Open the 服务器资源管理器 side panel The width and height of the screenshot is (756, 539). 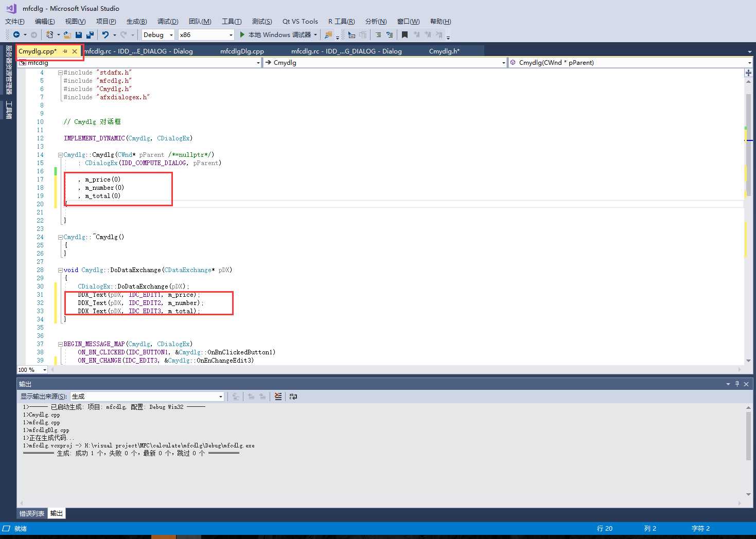click(x=8, y=70)
